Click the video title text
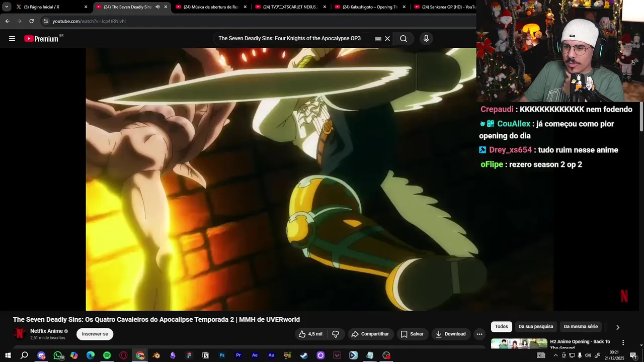The image size is (644, 362). pyautogui.click(x=156, y=319)
